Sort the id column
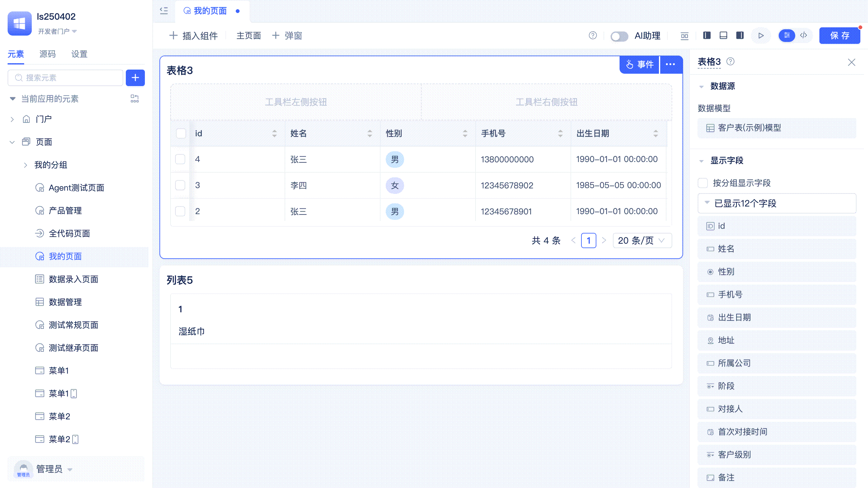The width and height of the screenshot is (868, 488). point(274,133)
